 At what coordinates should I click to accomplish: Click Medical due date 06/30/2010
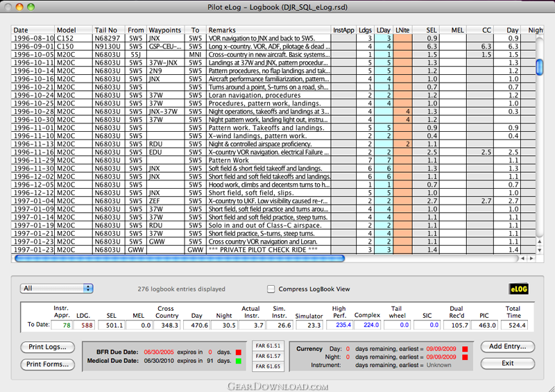(x=159, y=361)
